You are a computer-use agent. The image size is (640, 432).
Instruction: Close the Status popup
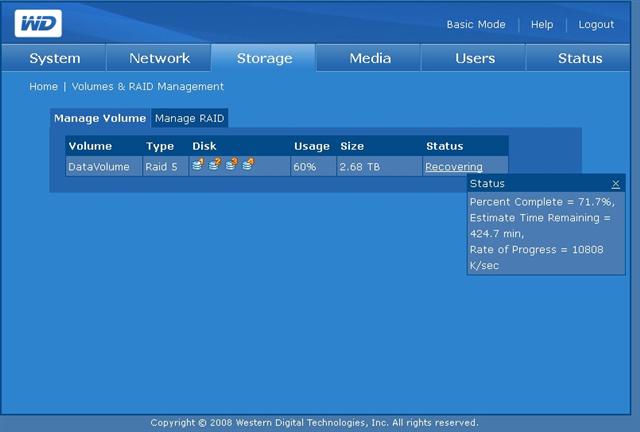616,184
